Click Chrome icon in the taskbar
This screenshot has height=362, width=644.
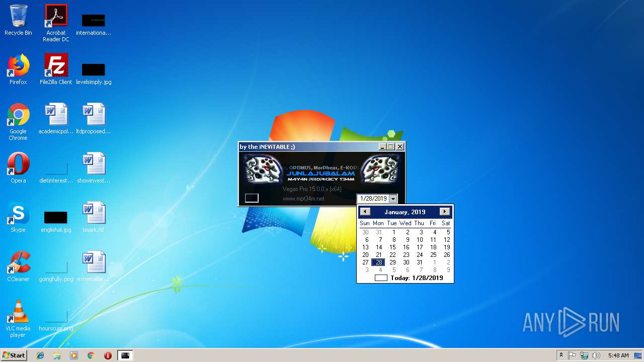coord(91,355)
